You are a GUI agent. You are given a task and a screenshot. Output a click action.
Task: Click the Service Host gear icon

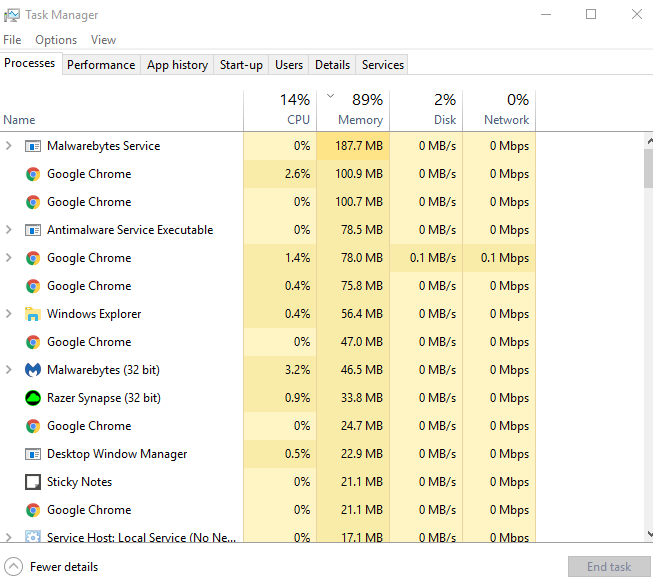[x=33, y=536]
